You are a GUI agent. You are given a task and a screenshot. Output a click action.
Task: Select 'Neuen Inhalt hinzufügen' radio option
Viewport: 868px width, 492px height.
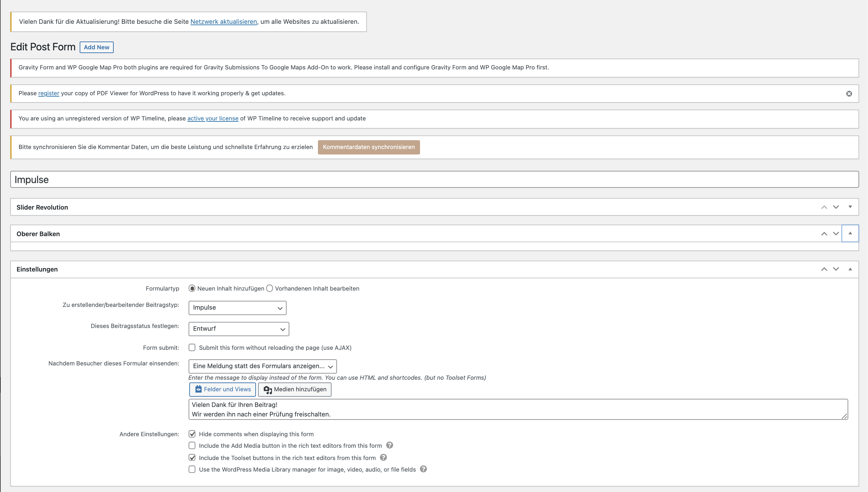pyautogui.click(x=192, y=289)
